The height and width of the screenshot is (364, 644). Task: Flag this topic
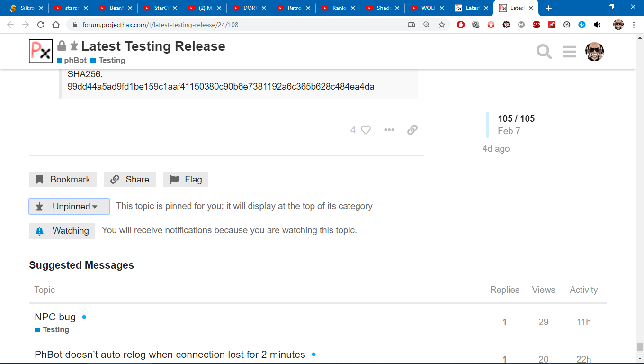click(186, 180)
